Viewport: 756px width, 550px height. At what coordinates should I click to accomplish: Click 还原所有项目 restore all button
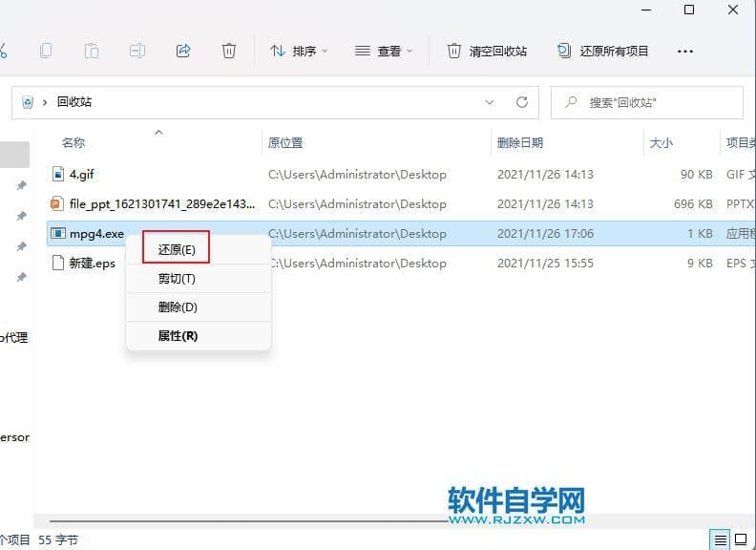click(603, 51)
